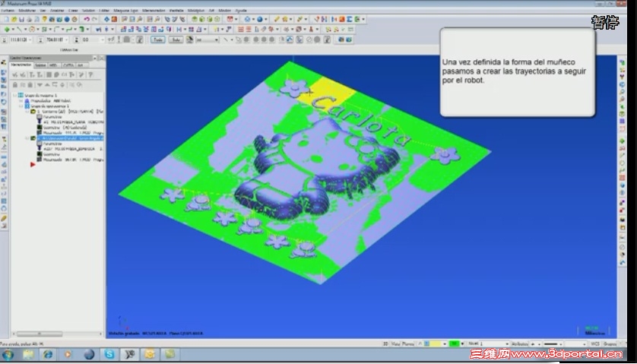Start the create line tool
The width and height of the screenshot is (637, 364).
pyautogui.click(x=19, y=29)
